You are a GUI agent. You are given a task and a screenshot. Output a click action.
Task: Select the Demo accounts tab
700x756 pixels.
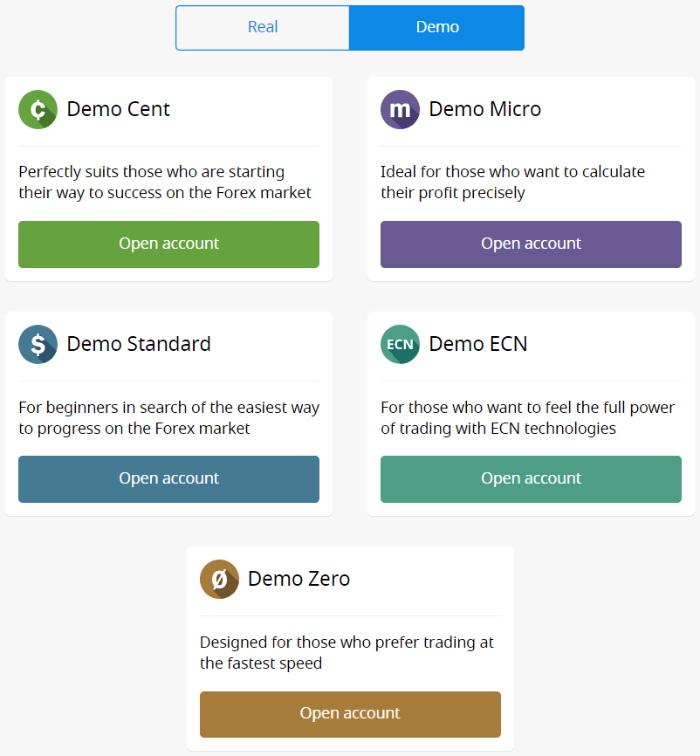pos(437,28)
